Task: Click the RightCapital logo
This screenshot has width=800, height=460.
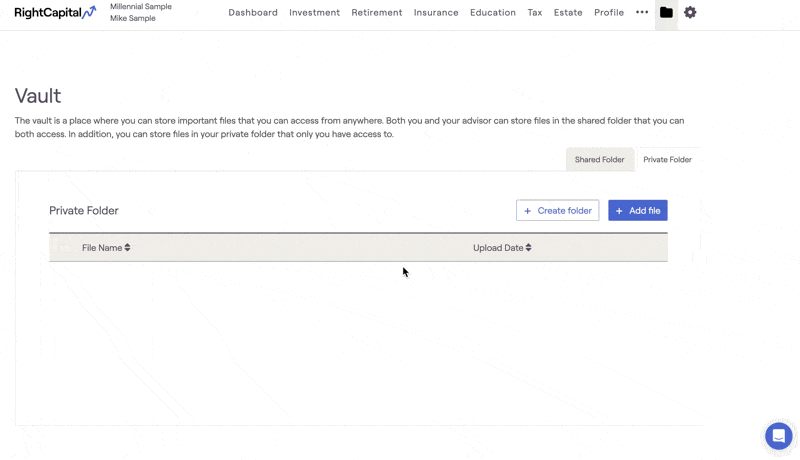Action: (55, 13)
